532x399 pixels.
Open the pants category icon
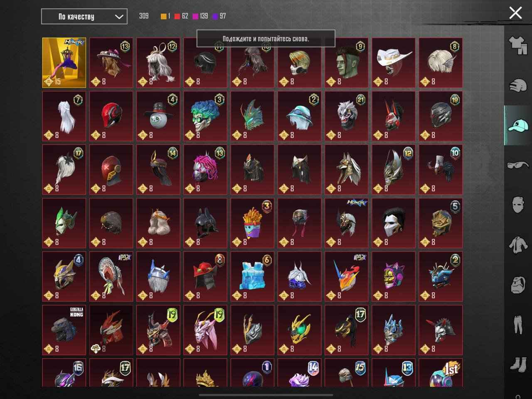point(518,325)
